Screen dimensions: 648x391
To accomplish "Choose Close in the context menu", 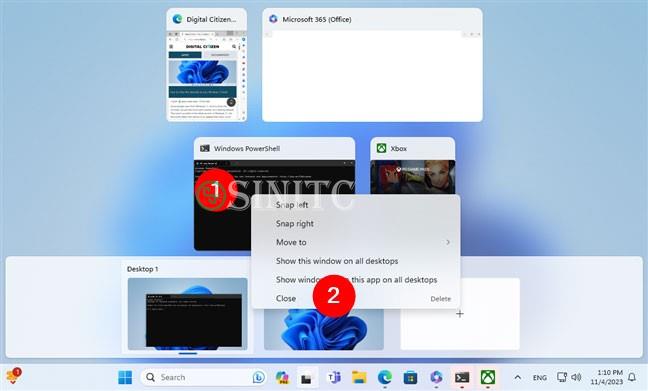I will pos(355,298).
